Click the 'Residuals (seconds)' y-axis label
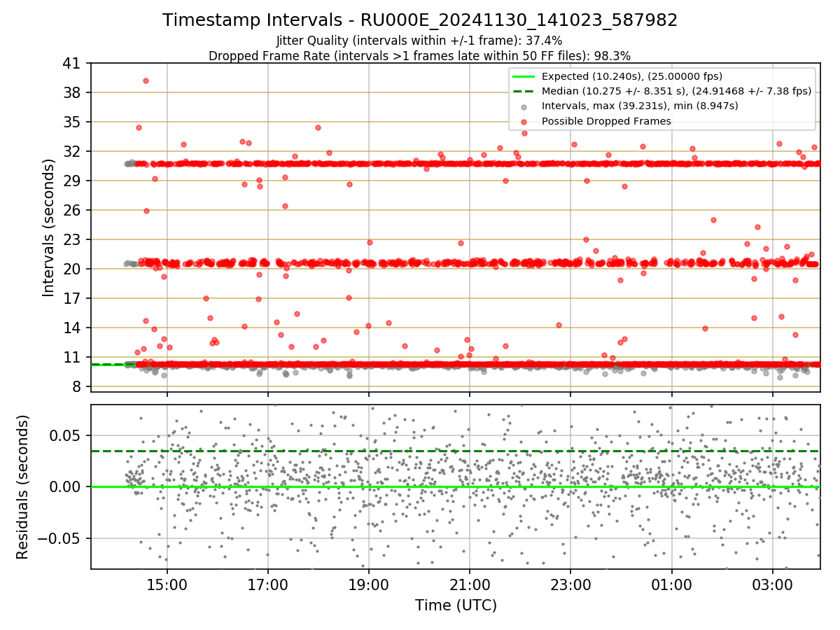The height and width of the screenshot is (630, 840). 22,486
